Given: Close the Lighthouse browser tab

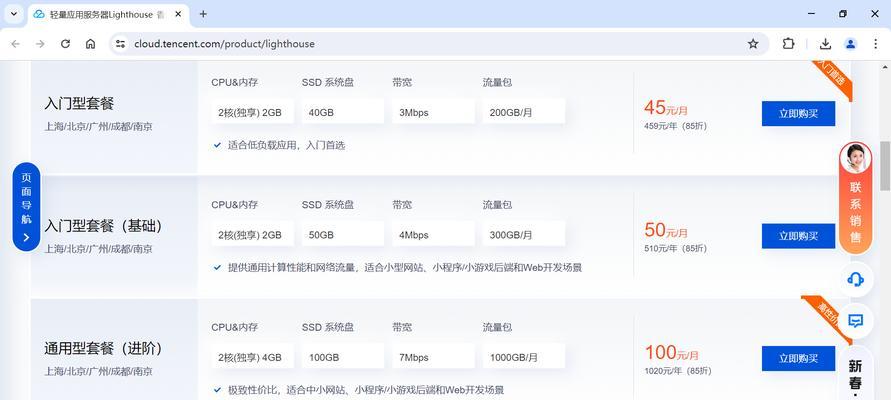Looking at the screenshot, I should (x=178, y=14).
